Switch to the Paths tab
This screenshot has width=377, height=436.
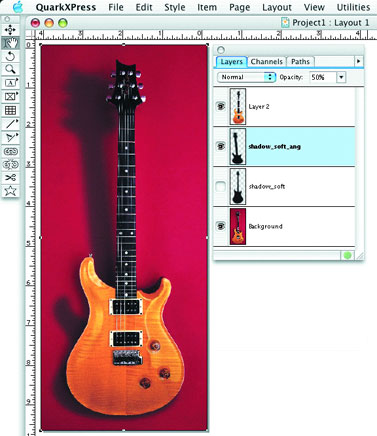300,62
